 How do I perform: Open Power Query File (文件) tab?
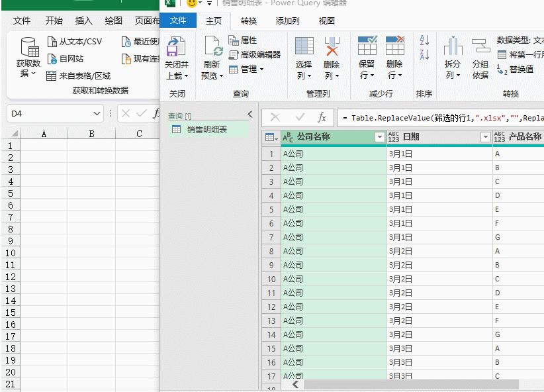click(178, 21)
